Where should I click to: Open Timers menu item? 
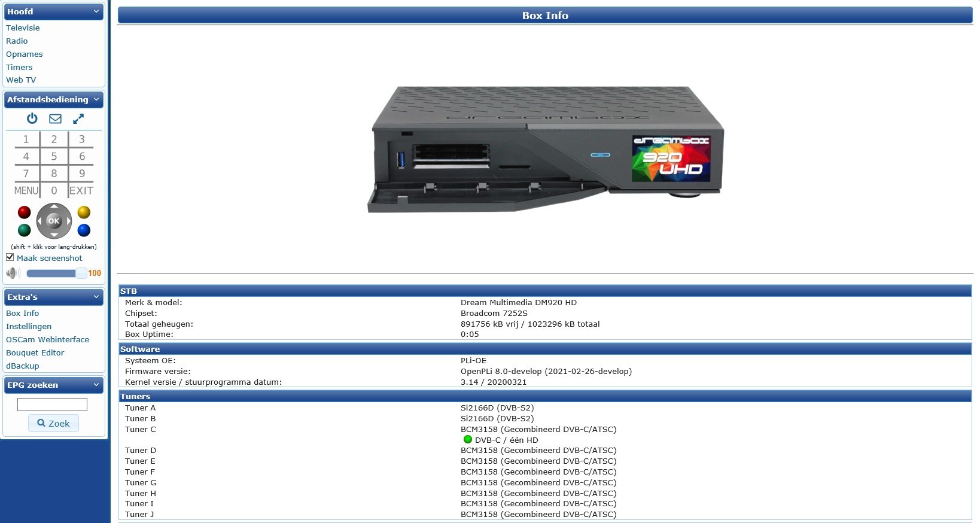(x=19, y=68)
